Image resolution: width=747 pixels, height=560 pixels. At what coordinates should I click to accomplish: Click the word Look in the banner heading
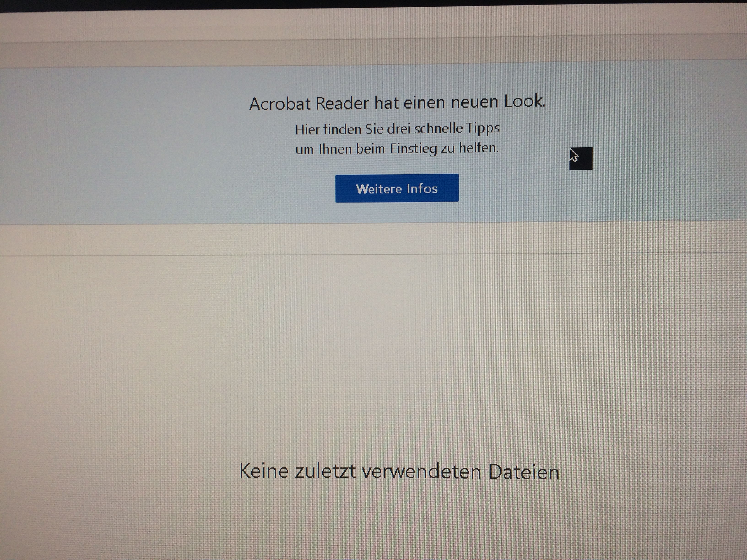click(x=524, y=101)
